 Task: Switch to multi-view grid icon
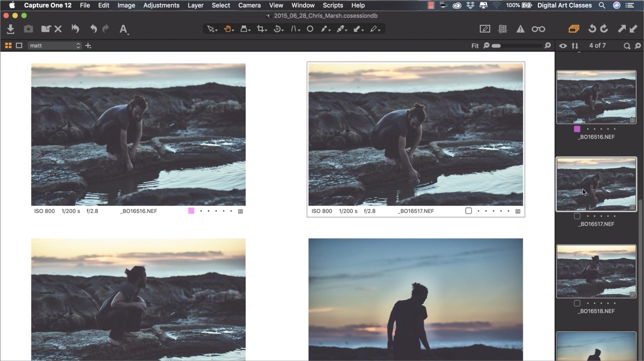click(x=8, y=45)
